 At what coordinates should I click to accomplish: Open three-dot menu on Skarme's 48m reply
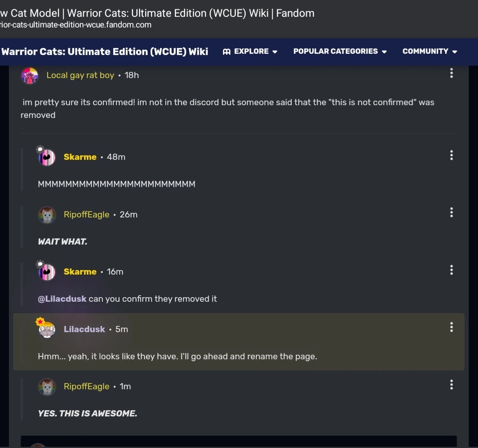click(x=451, y=155)
